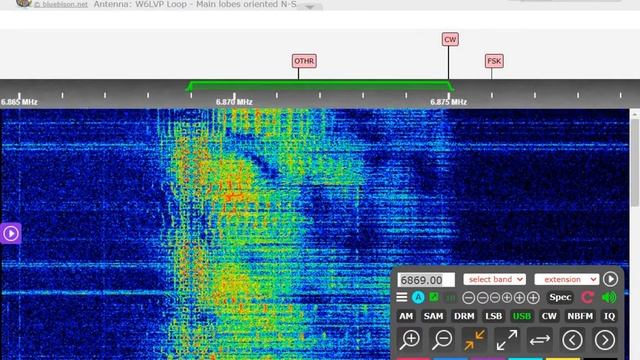The width and height of the screenshot is (640, 360).
Task: Click the 6.870 MHz frequency scale label
Action: [234, 102]
